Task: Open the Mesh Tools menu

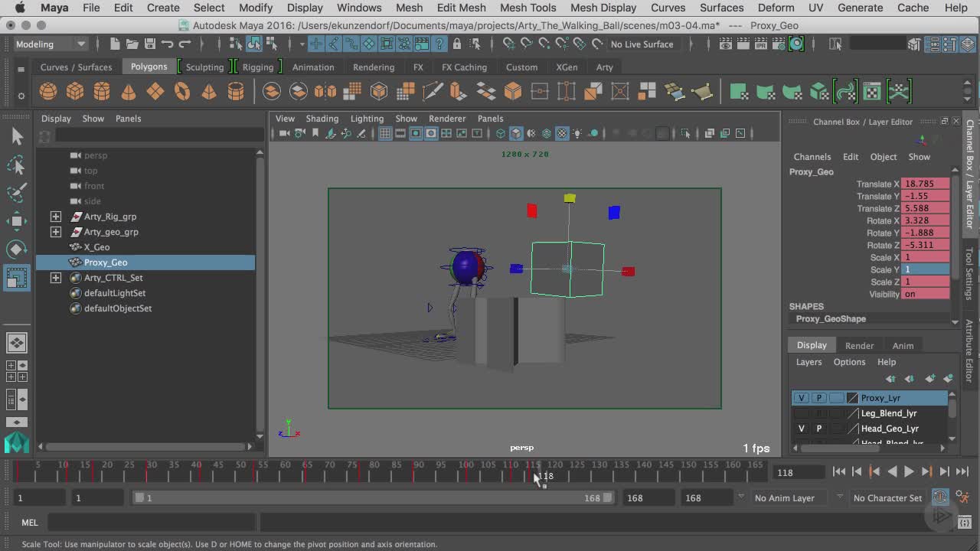Action: pyautogui.click(x=528, y=8)
